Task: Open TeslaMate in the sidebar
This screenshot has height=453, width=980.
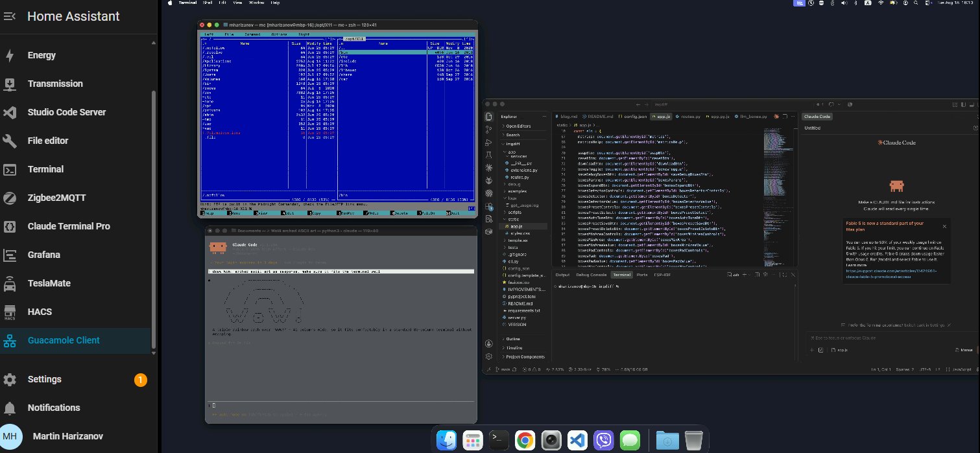Action: tap(75, 283)
